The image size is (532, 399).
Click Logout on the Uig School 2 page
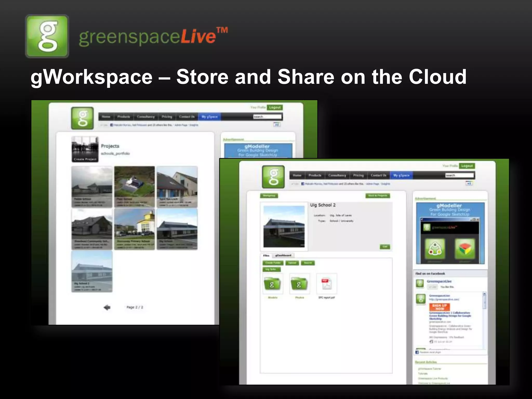point(467,166)
